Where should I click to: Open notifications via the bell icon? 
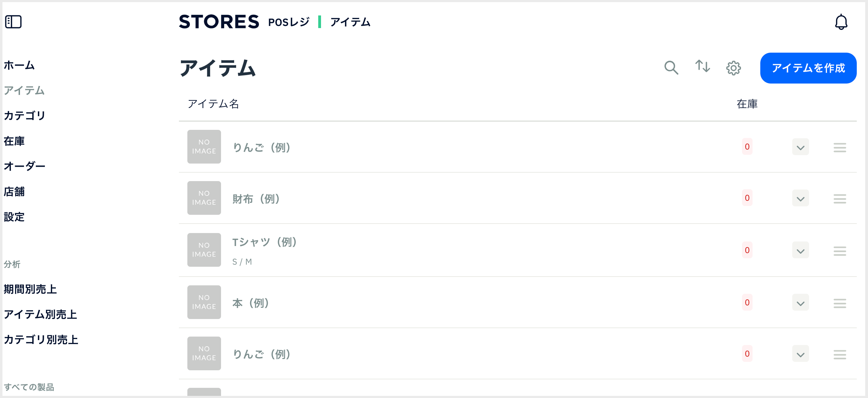841,22
